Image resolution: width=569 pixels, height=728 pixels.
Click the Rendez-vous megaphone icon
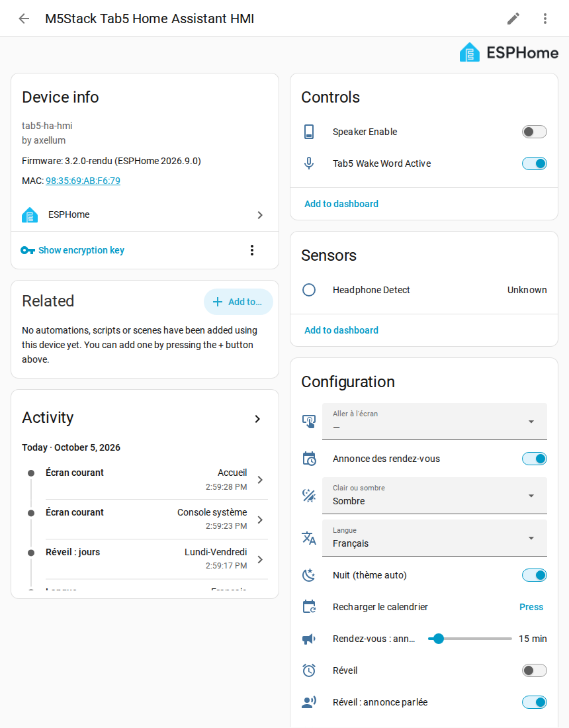point(308,639)
